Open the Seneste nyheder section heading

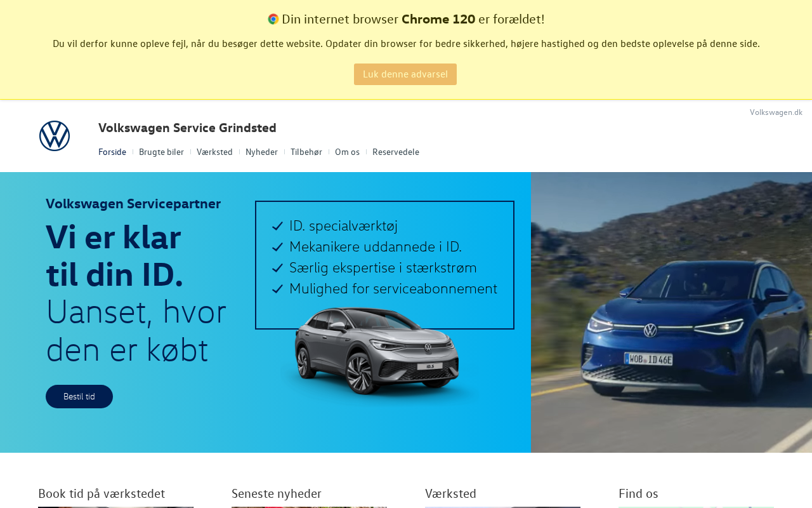[x=277, y=493]
